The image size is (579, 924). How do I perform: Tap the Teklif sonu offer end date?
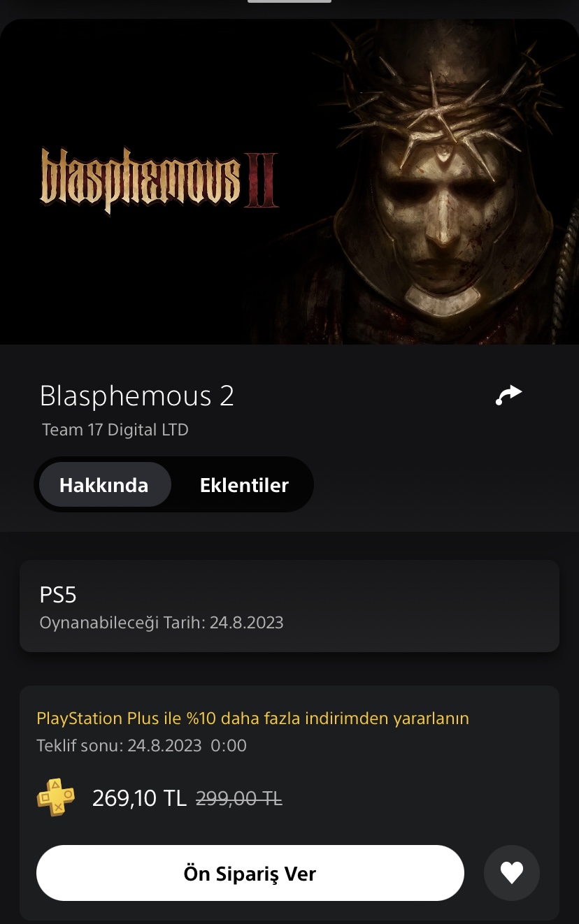[x=141, y=746]
